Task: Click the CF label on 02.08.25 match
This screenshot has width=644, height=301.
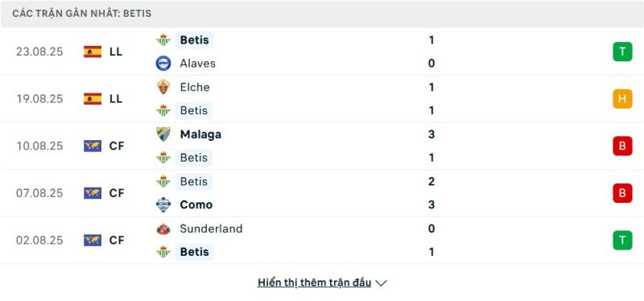Action: [x=116, y=240]
